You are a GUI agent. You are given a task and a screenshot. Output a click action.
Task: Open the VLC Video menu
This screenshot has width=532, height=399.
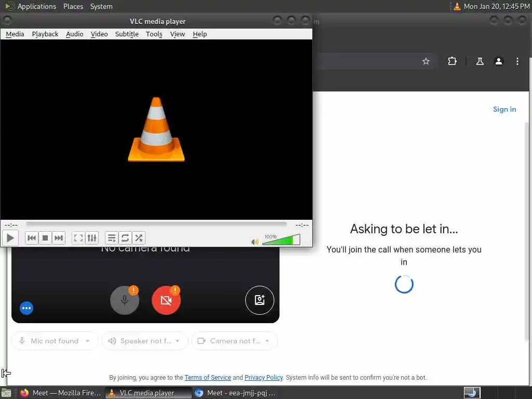tap(99, 34)
